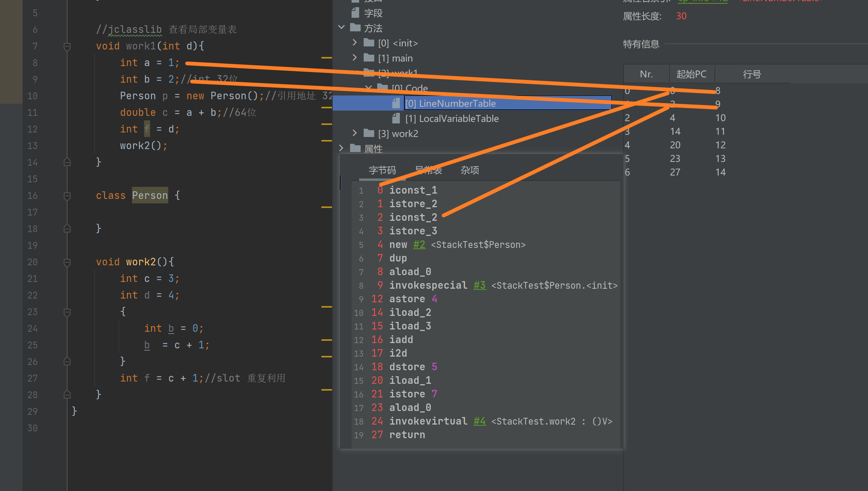
Task: Click folder icon of <init> method
Action: tap(369, 43)
